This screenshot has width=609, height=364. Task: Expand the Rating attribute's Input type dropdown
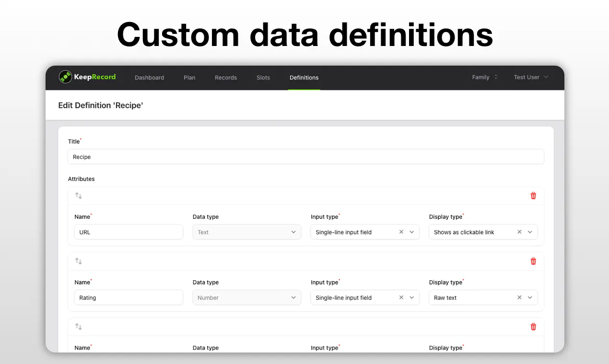pos(412,297)
